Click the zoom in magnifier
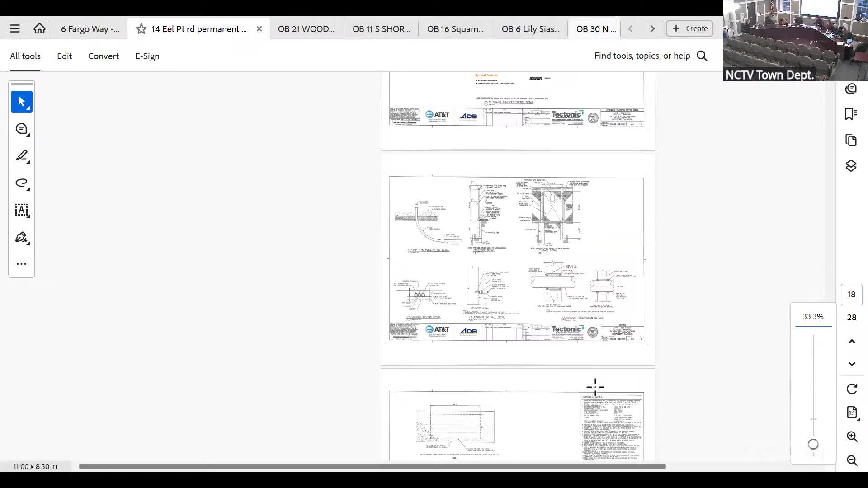The width and height of the screenshot is (868, 488). 852,436
